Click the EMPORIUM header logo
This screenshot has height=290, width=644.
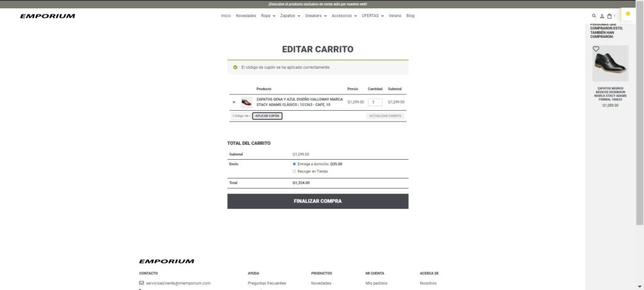coord(48,16)
